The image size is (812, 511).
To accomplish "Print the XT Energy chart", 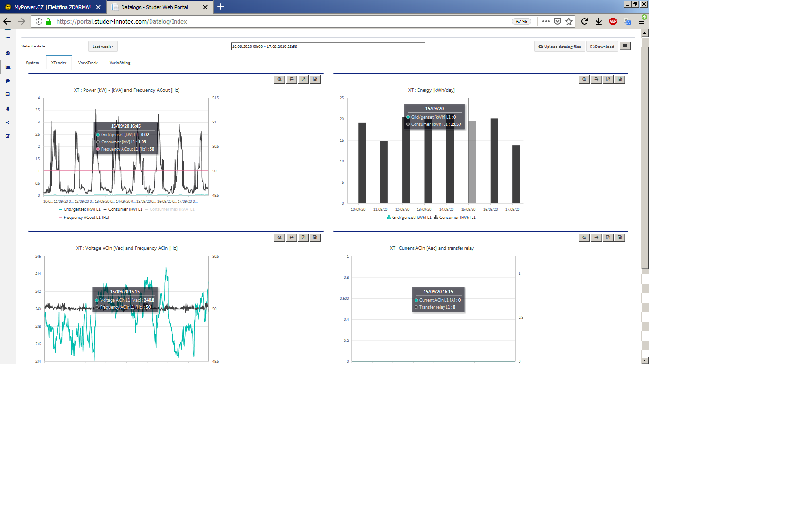I will [596, 79].
